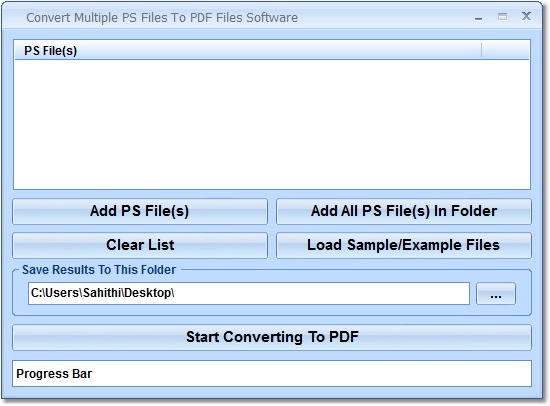
Task: Close the PS to PDF converter window
Action: tap(526, 16)
